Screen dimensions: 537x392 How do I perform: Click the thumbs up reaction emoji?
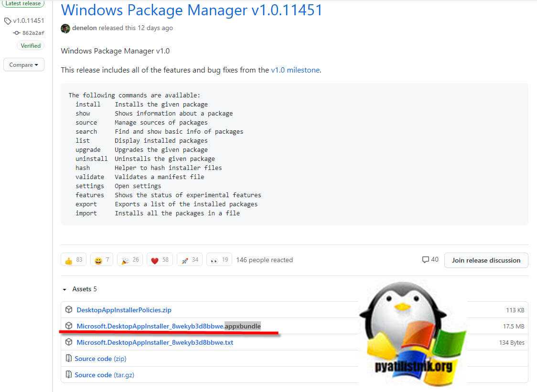tap(69, 260)
